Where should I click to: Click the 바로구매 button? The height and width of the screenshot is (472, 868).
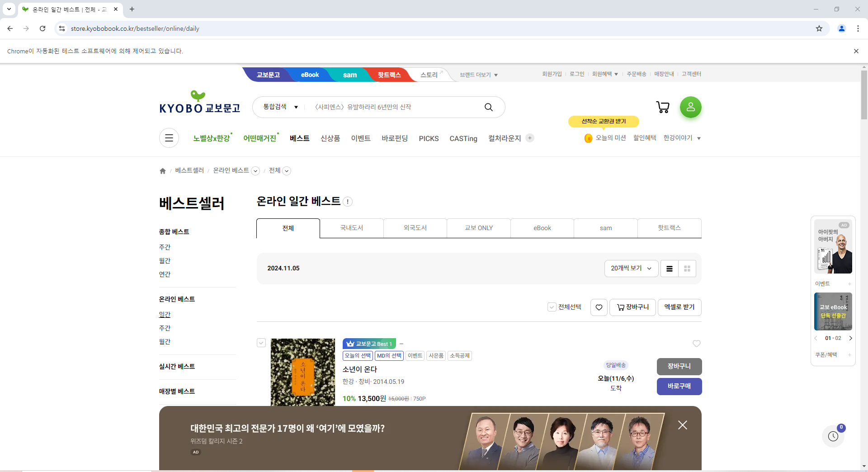679,386
